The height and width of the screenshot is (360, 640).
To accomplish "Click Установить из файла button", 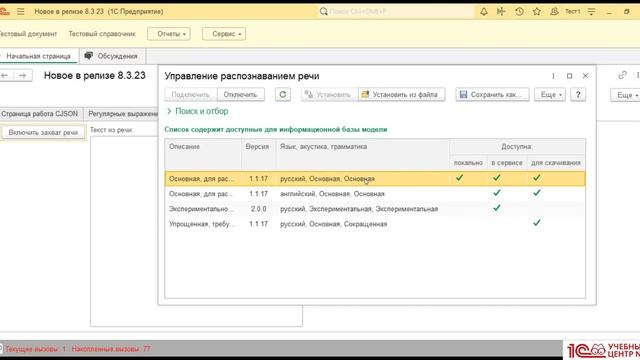I will [401, 95].
